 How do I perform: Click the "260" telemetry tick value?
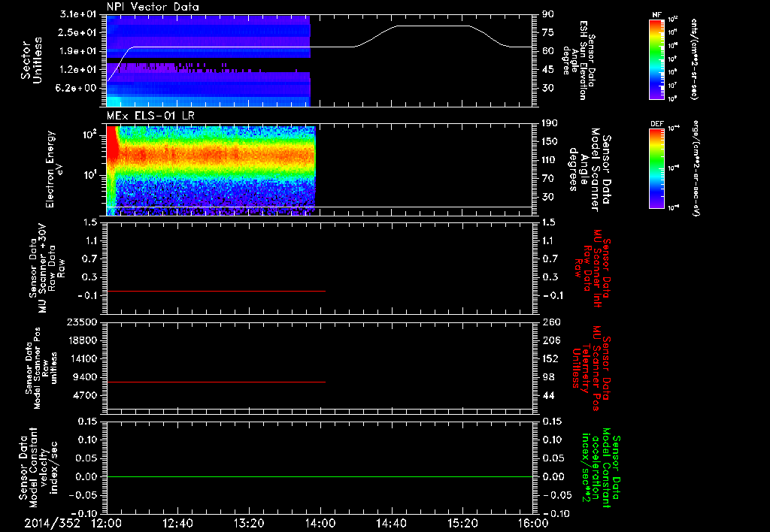[550, 322]
